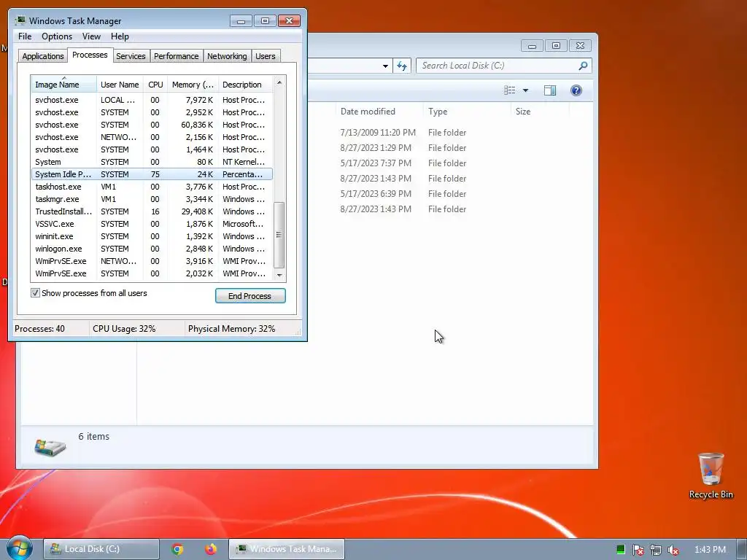Select the WmiPrvSE.exe row owned by SYSTEM
The image size is (747, 560).
click(152, 273)
